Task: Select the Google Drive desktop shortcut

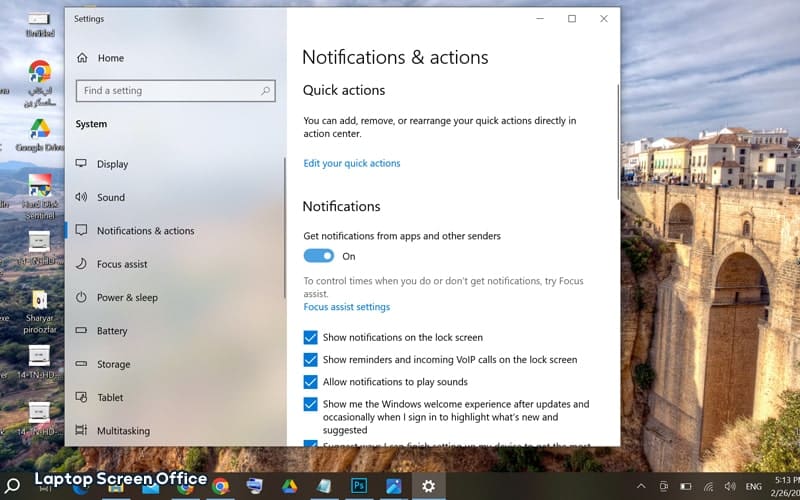Action: [x=40, y=135]
